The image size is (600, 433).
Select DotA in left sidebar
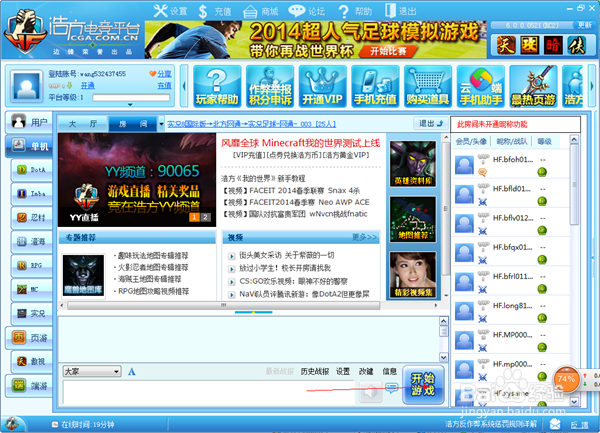coord(32,169)
